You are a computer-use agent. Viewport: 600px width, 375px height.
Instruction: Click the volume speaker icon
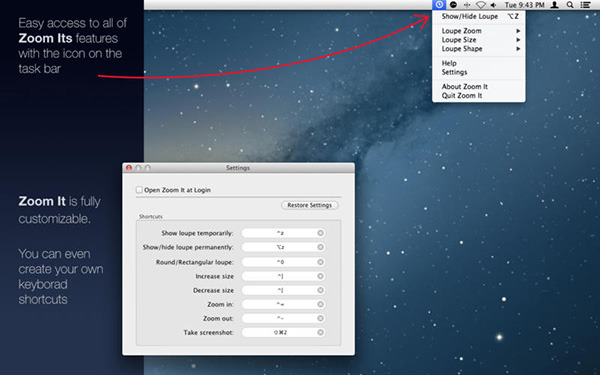494,5
